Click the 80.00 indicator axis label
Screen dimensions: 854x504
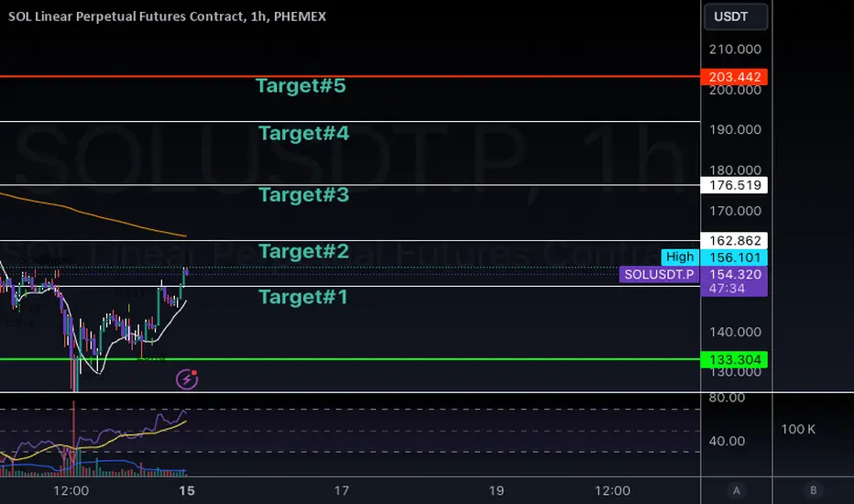(727, 398)
